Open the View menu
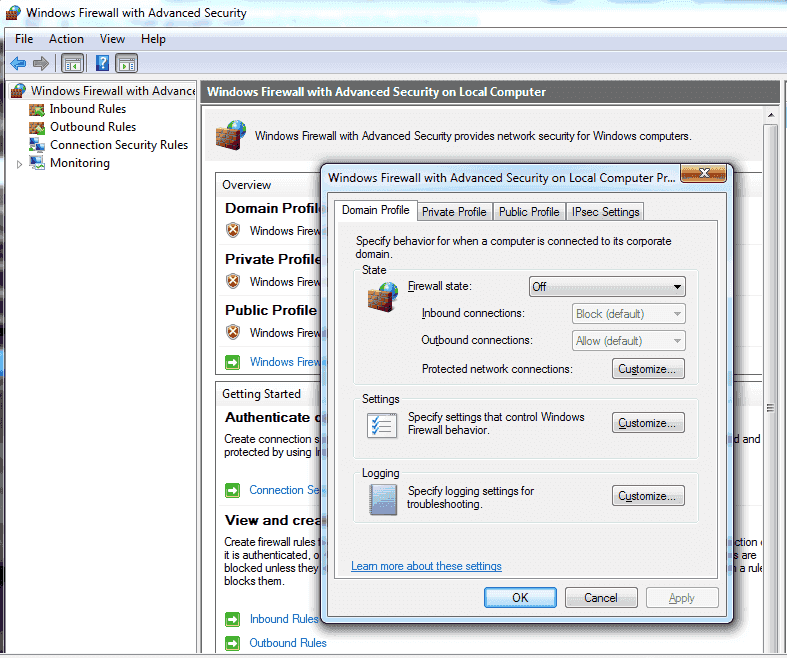 point(112,39)
